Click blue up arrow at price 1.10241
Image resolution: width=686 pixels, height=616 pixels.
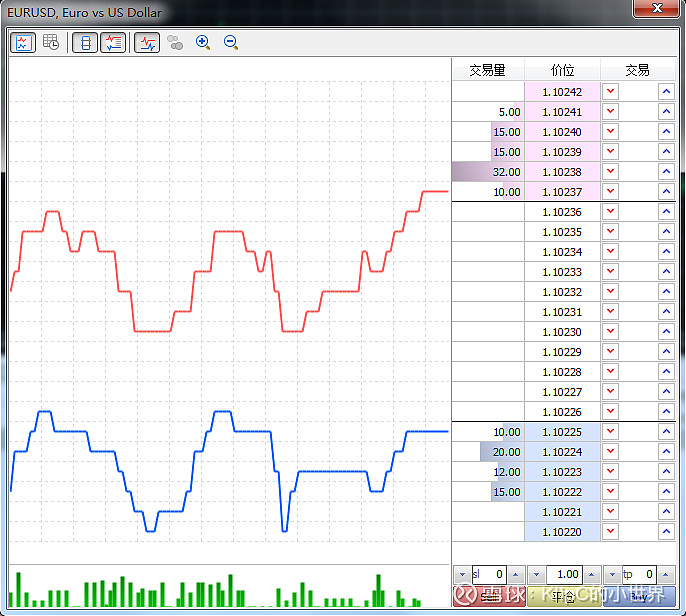point(666,112)
